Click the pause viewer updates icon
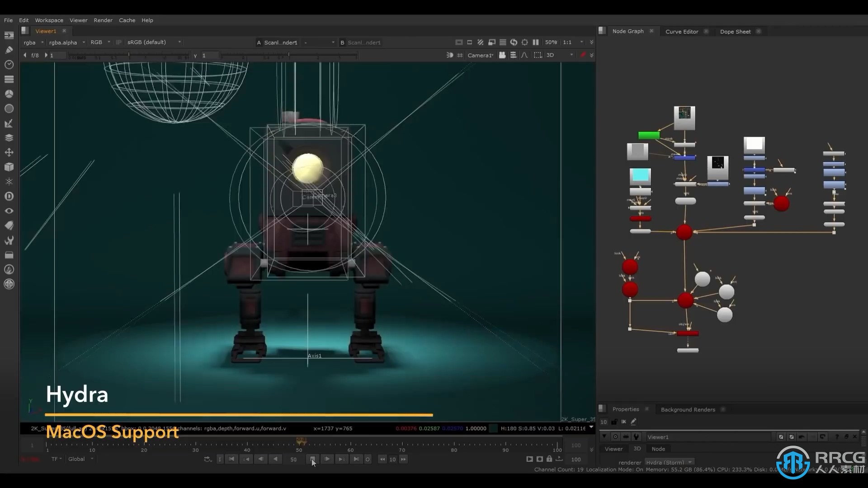 pos(535,42)
